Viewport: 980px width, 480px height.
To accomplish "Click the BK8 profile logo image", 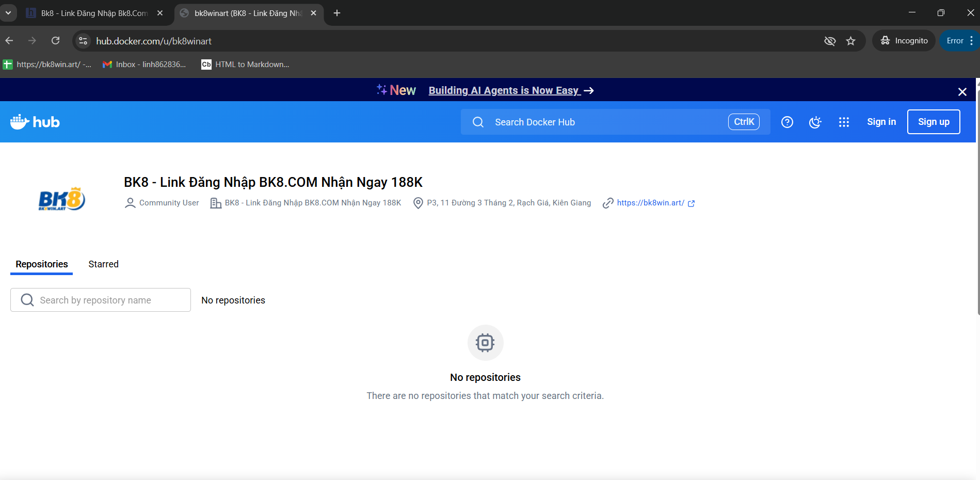I will pyautogui.click(x=62, y=199).
